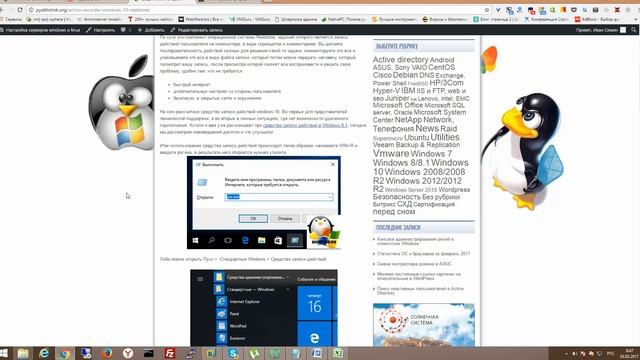Open the Windows 8.1 action recorder article link
This screenshot has height=360, width=640.
(305, 125)
